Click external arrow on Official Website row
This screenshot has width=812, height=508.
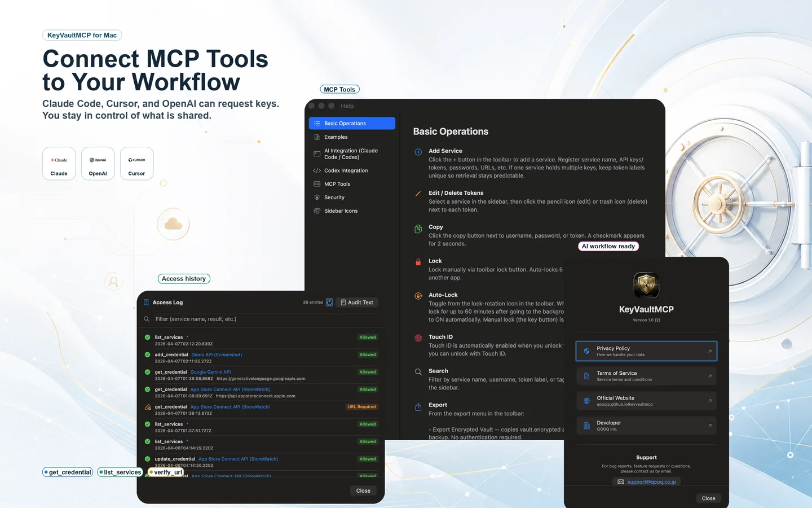(x=710, y=401)
